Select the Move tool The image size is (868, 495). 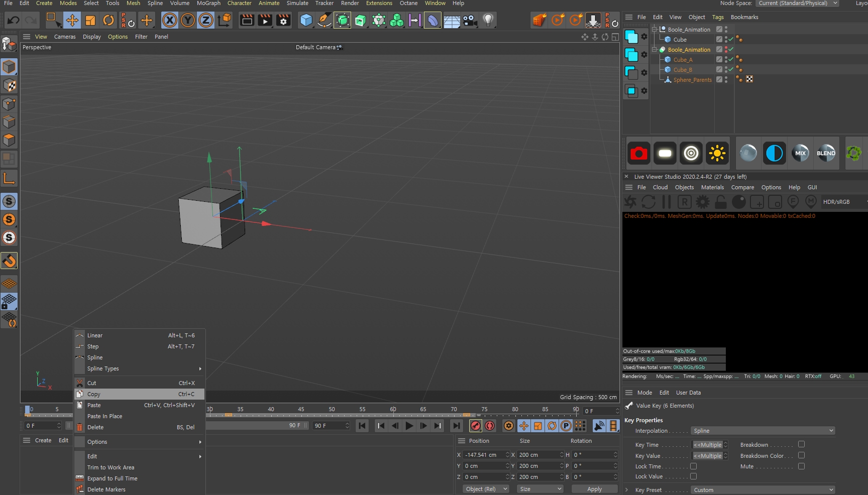point(72,21)
